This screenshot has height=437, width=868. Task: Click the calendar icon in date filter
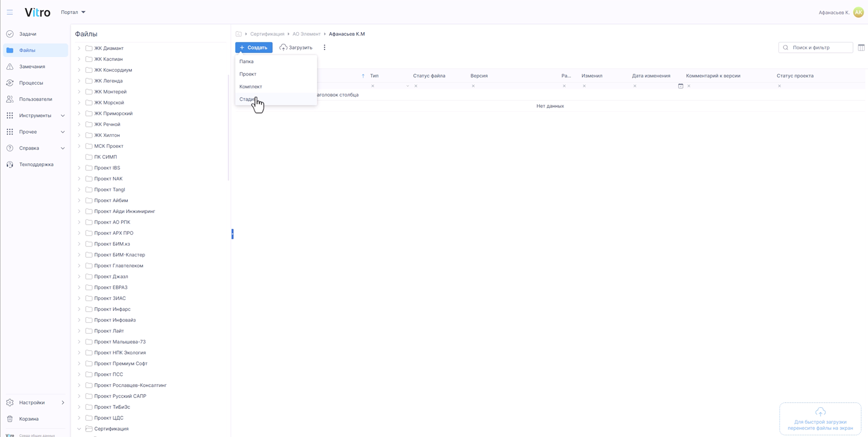[680, 86]
